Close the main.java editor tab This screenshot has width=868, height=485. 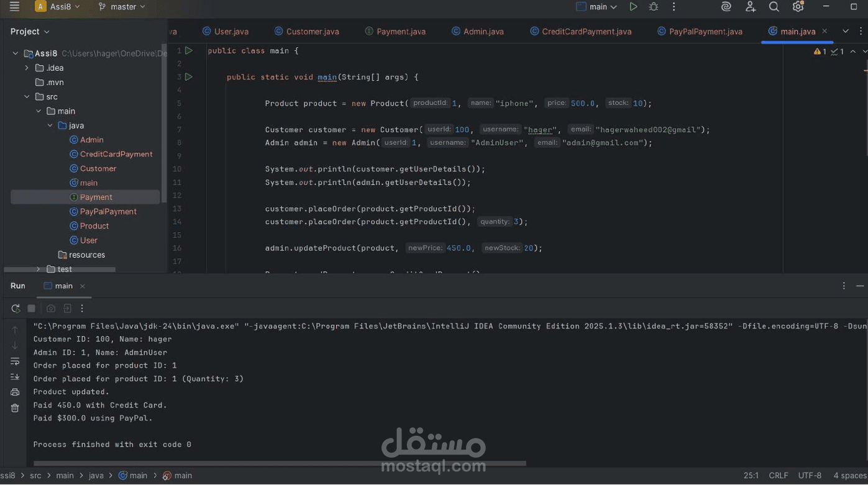coord(825,31)
